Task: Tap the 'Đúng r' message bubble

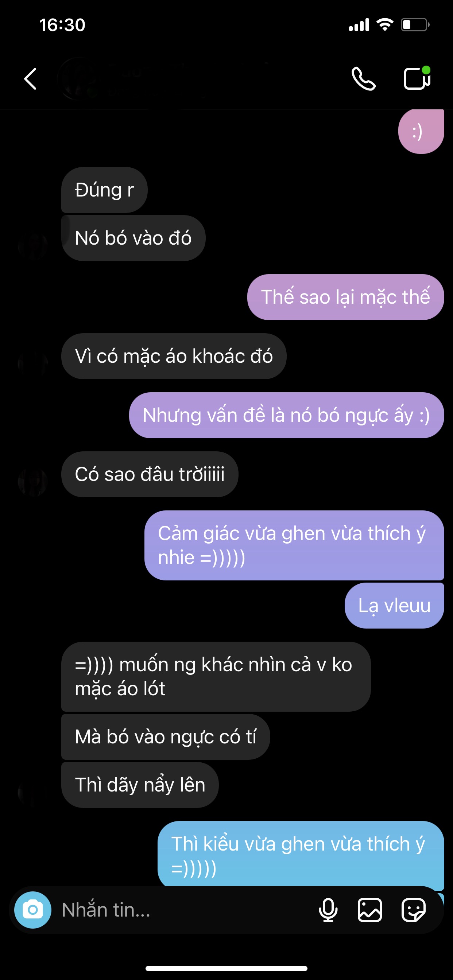Action: point(104,190)
